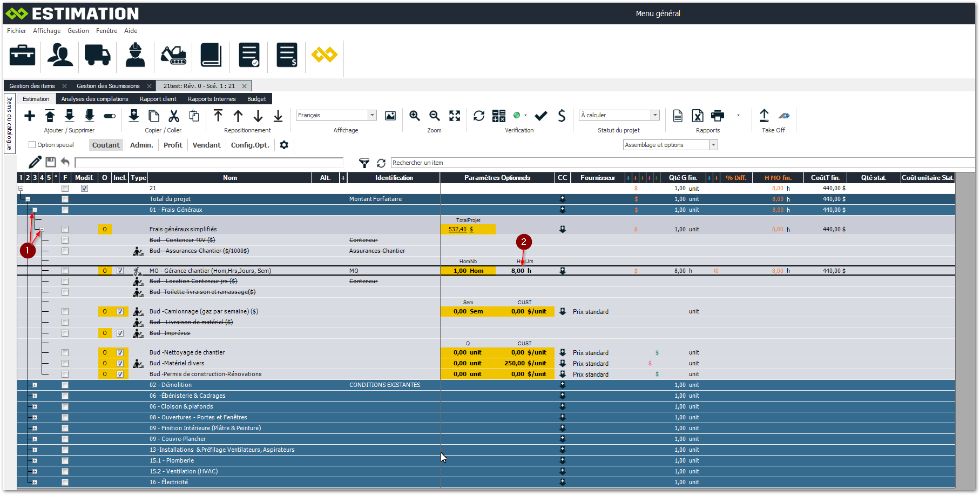Click the briefcase icon in main toolbar

(22, 55)
